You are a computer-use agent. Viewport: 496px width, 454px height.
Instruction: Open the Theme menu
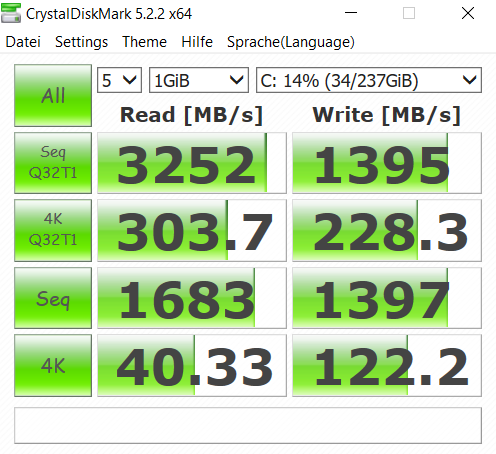click(144, 42)
